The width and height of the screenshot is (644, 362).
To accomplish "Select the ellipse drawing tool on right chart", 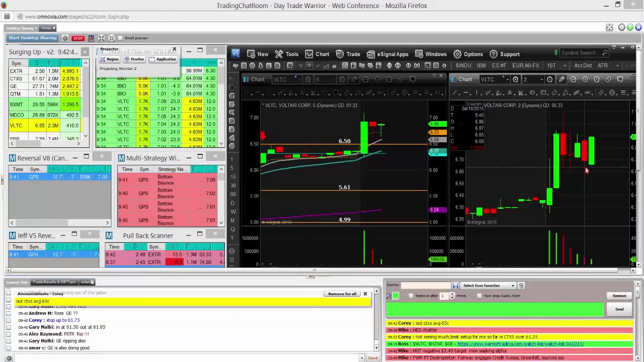I will [x=532, y=93].
